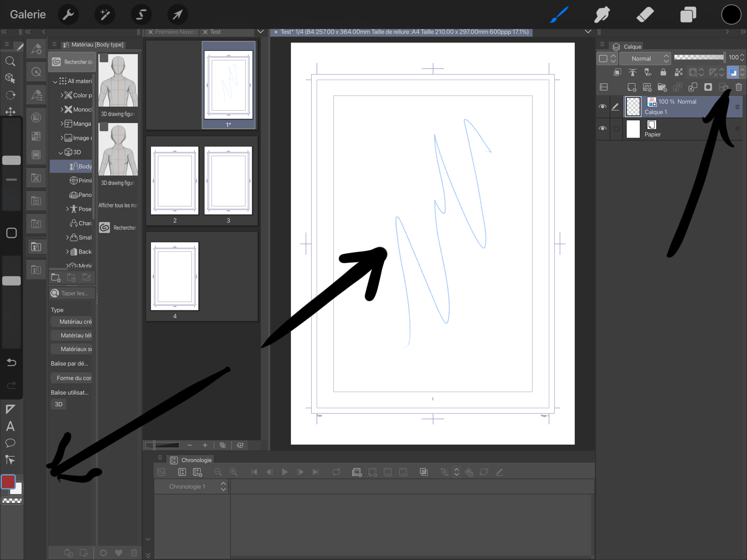The height and width of the screenshot is (560, 747).
Task: Open the Galerie menu
Action: tap(28, 15)
